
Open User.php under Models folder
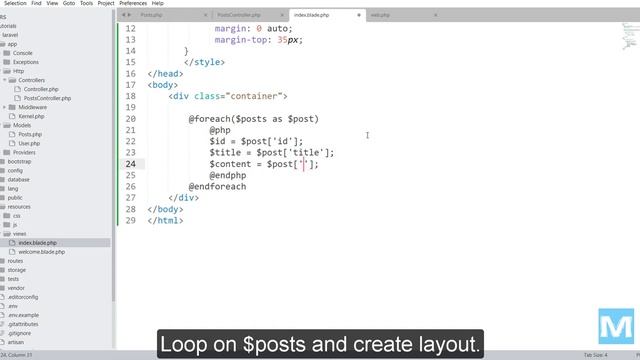(x=29, y=143)
